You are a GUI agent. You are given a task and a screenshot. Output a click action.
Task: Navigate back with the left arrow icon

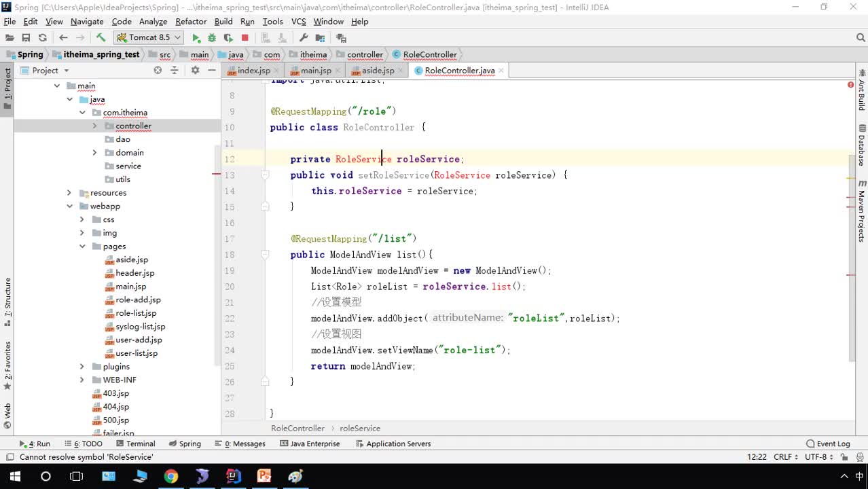point(63,38)
